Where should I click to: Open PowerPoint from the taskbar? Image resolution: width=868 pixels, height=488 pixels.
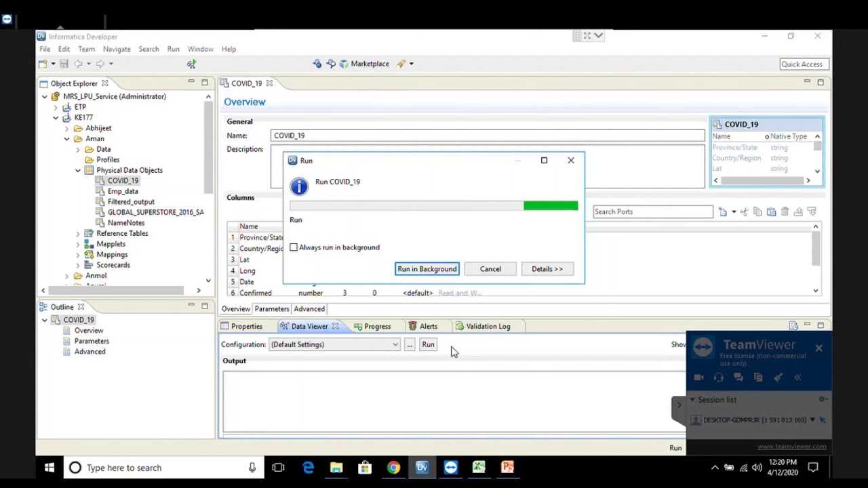507,468
